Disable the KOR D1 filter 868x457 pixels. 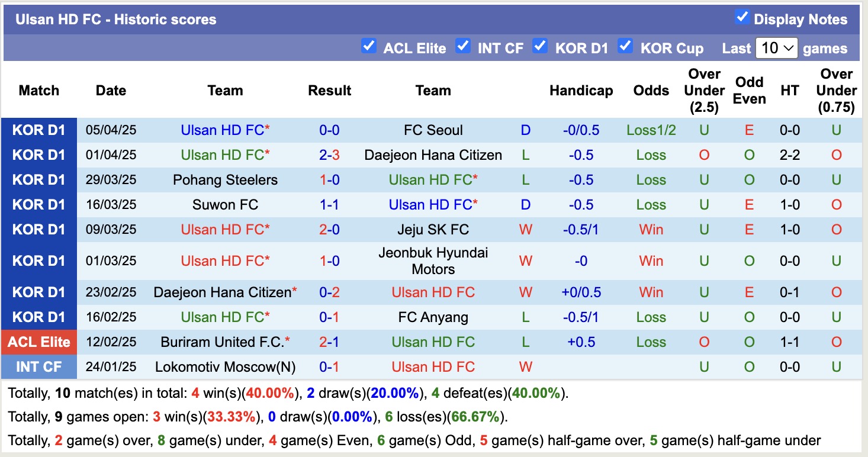(x=540, y=46)
